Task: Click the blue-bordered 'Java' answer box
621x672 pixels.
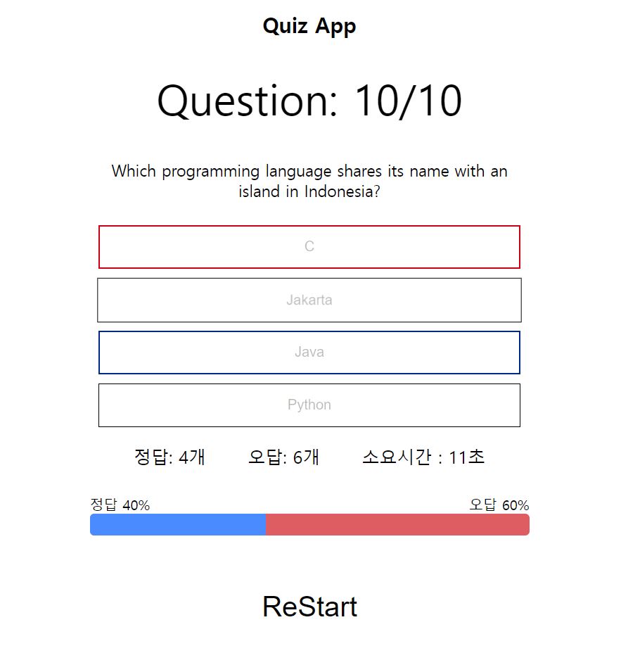Action: pos(309,352)
